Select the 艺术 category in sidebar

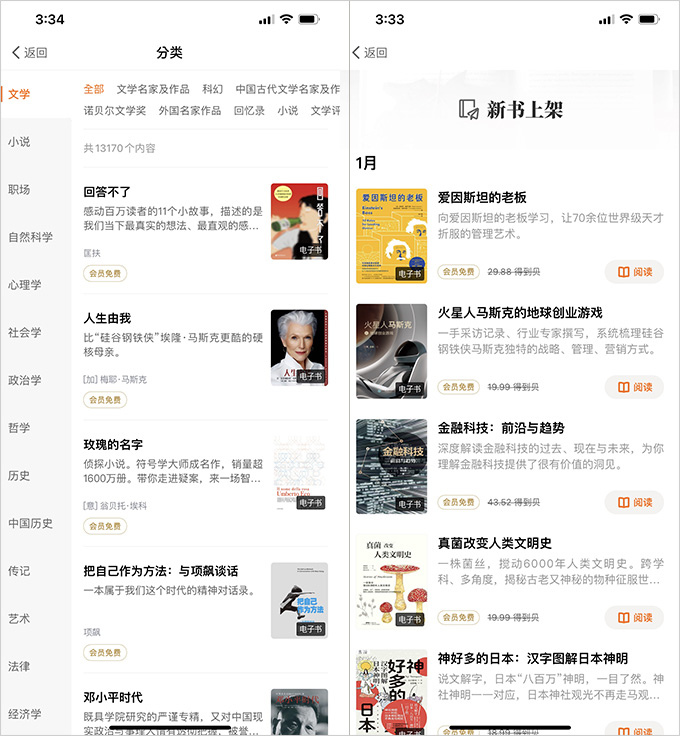[x=19, y=619]
